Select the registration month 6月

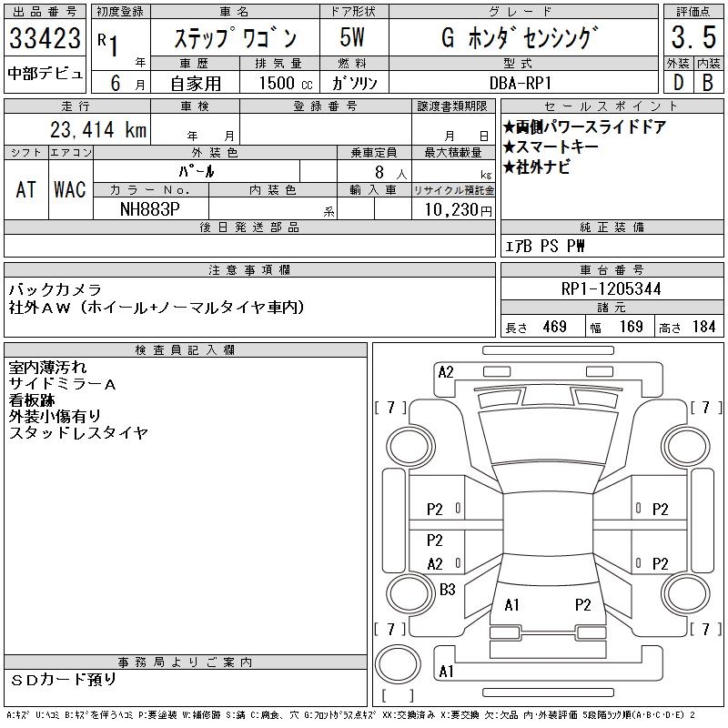pos(127,83)
